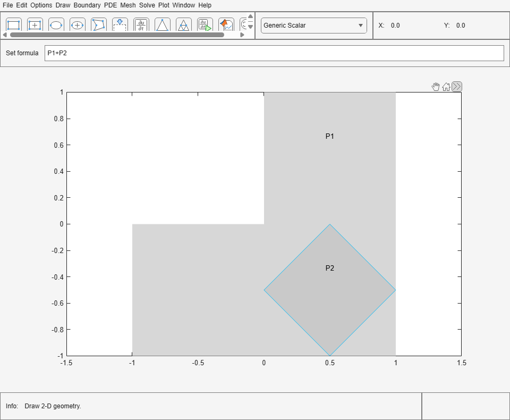510x420 pixels.
Task: Select the centered rectangle tool
Action: (35, 24)
